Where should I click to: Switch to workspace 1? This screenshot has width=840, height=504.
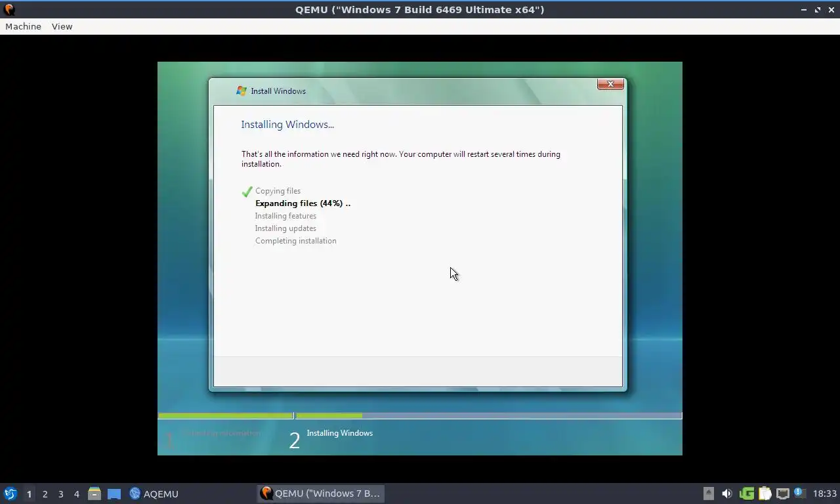pos(29,493)
